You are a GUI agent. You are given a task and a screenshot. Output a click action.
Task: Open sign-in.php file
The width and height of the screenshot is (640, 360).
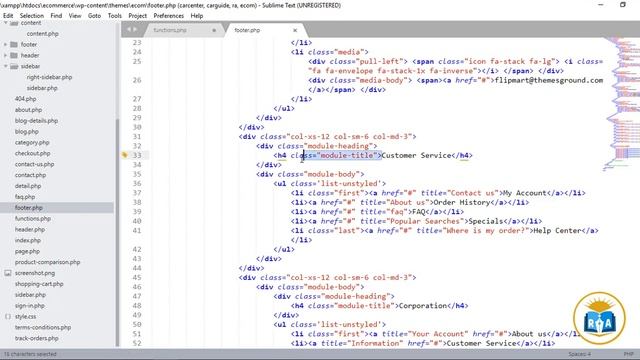30,305
